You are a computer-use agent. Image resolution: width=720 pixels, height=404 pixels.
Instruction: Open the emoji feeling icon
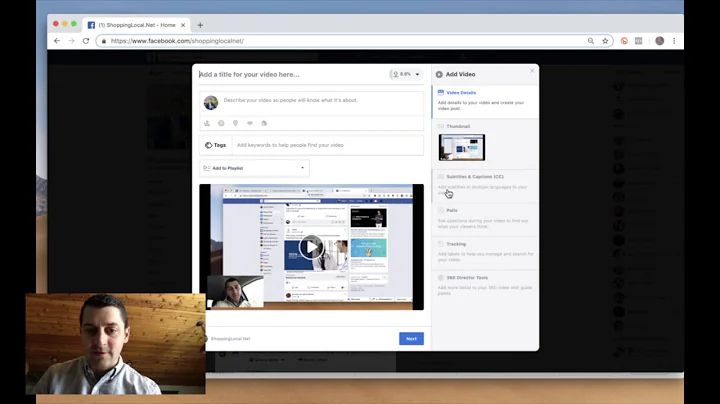221,123
